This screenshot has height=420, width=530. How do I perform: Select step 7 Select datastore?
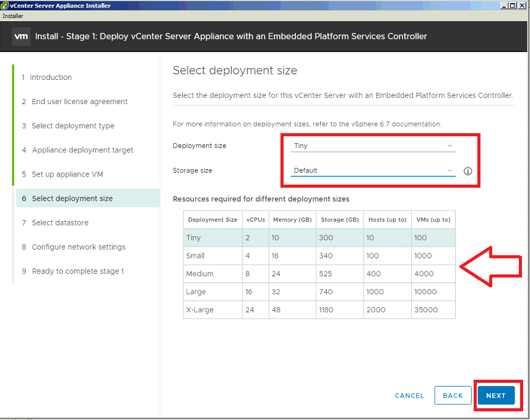[x=55, y=222]
